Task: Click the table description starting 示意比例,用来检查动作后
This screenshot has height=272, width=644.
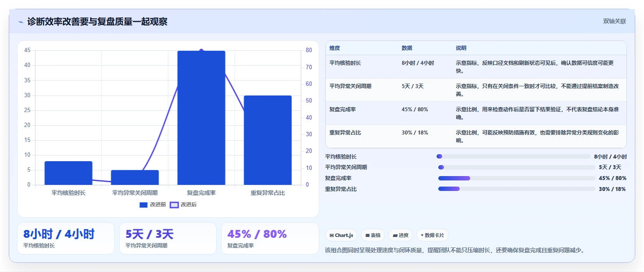Action: 537,113
